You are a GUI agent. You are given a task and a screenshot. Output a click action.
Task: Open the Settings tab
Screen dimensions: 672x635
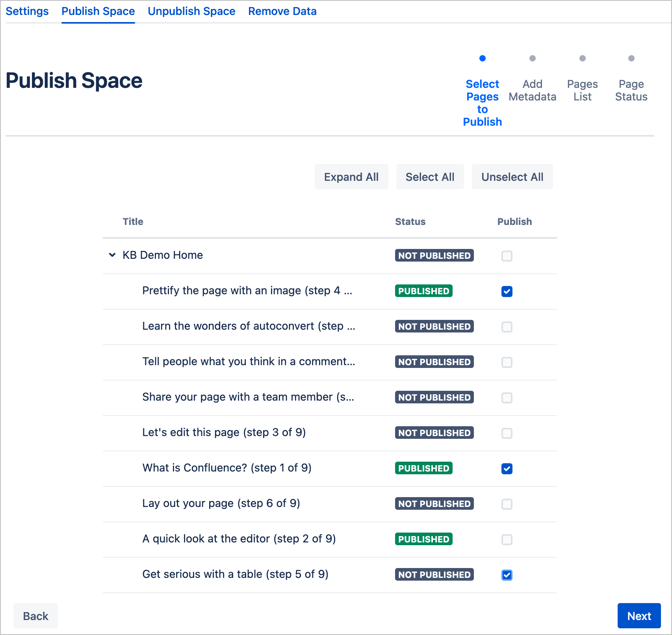pyautogui.click(x=27, y=11)
